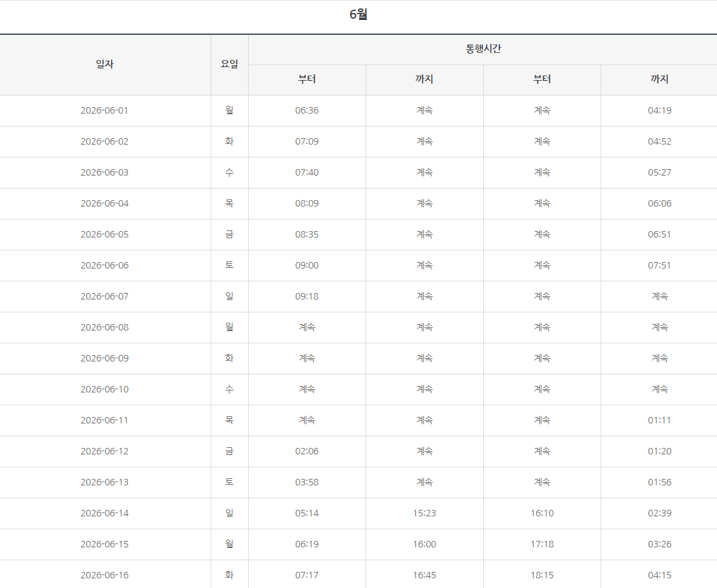
Task: Click the 07:51 end time
Action: [660, 265]
